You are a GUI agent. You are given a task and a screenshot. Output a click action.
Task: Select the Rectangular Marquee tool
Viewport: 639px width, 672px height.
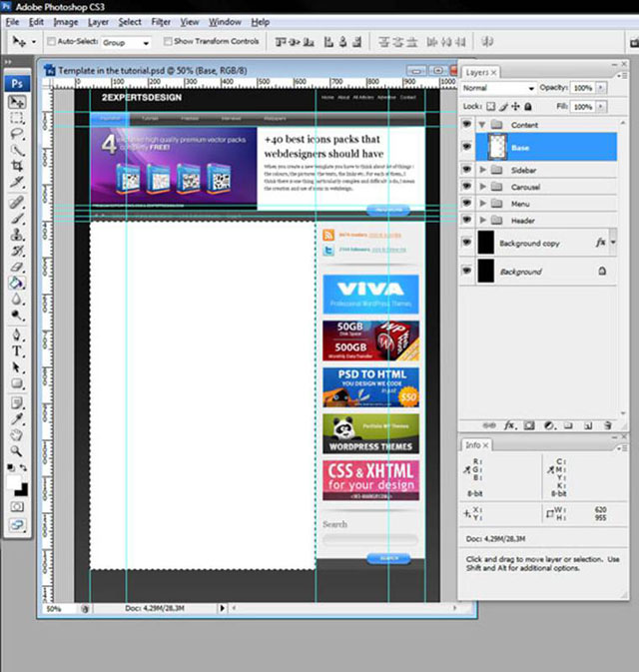[x=17, y=118]
